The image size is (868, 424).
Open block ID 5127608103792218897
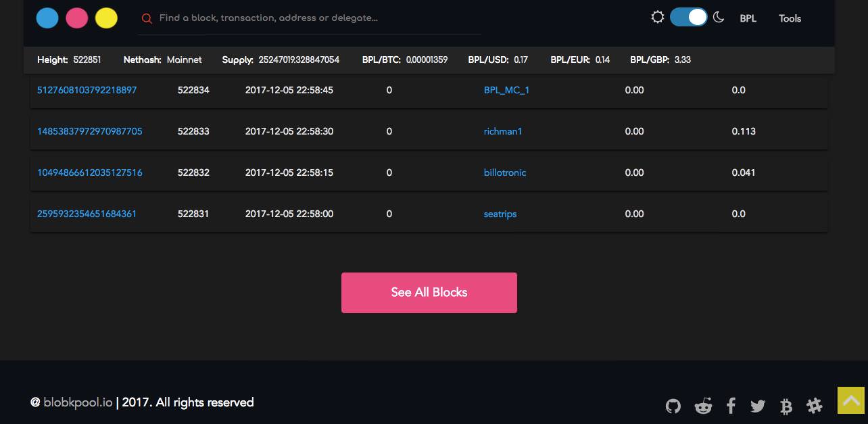87,90
